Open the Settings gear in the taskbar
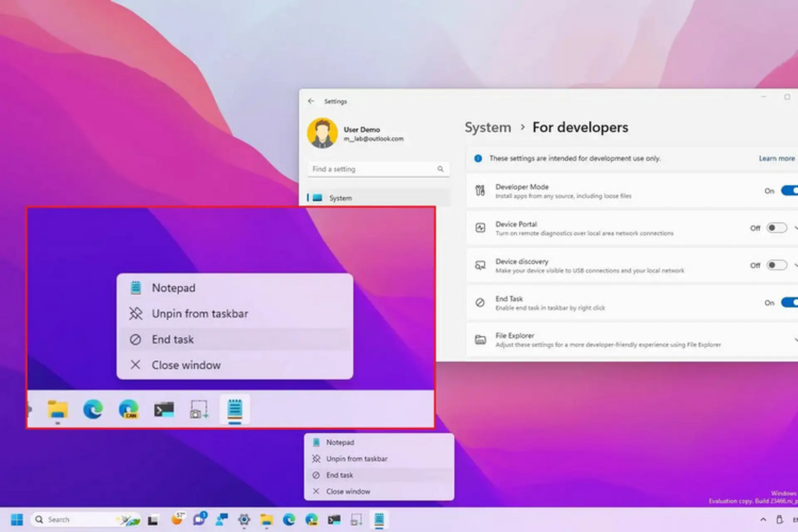This screenshot has width=798, height=532. (244, 520)
